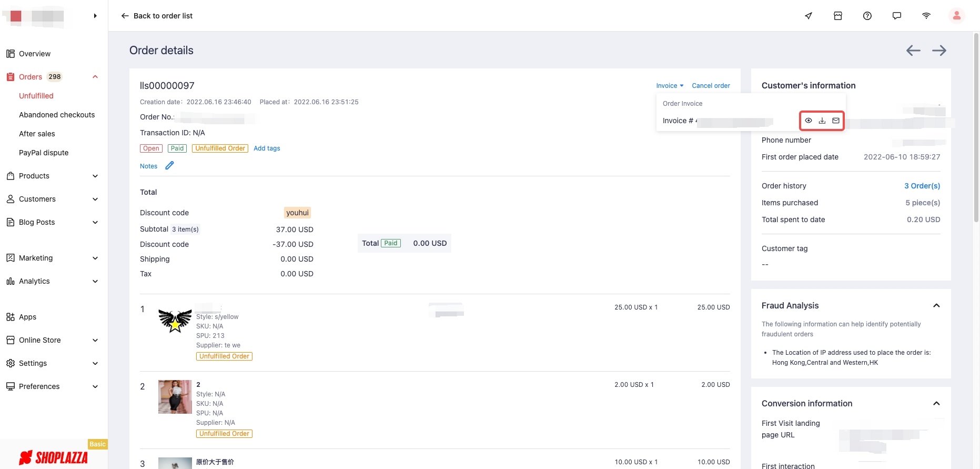Open Abandoned checkouts in sidebar

pyautogui.click(x=57, y=115)
